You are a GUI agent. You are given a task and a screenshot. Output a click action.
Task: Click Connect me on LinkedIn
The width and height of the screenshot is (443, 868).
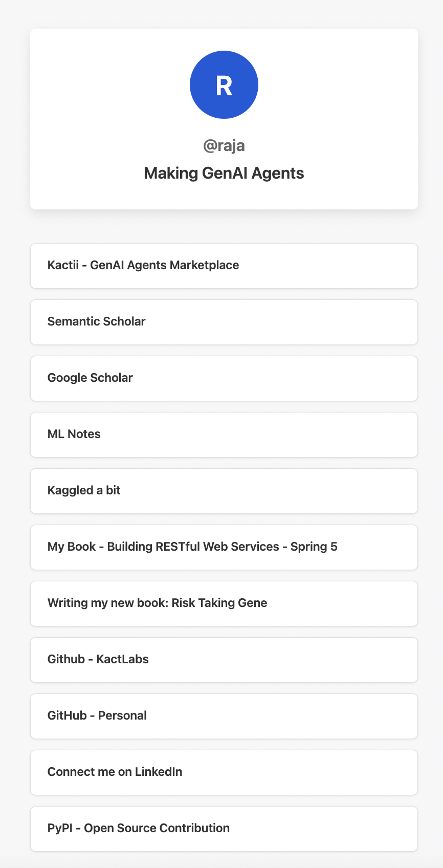point(224,772)
